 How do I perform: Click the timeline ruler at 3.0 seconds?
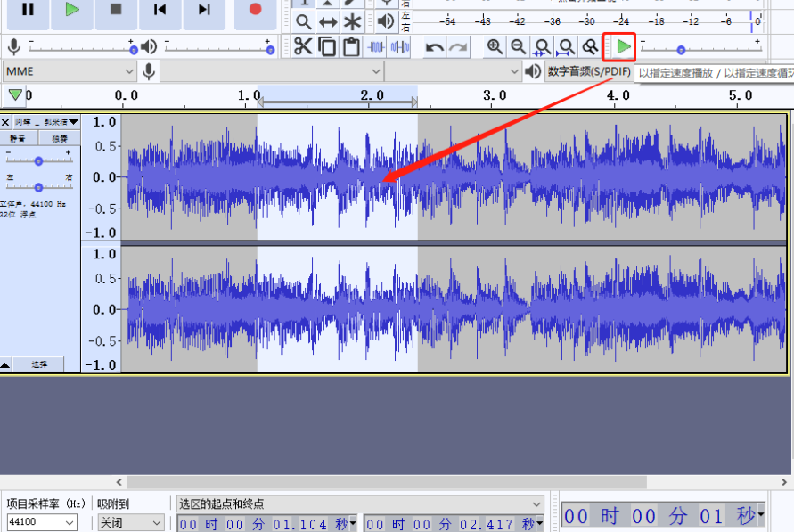click(495, 95)
